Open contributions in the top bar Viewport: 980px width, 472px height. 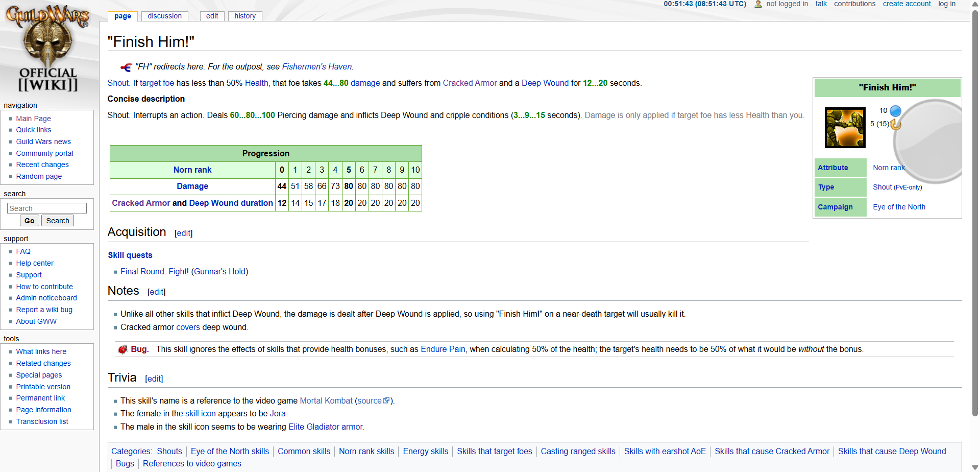pos(854,4)
